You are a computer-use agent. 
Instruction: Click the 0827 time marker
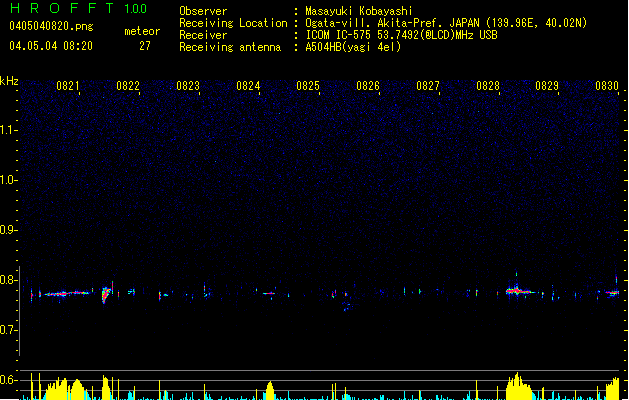[x=428, y=86]
